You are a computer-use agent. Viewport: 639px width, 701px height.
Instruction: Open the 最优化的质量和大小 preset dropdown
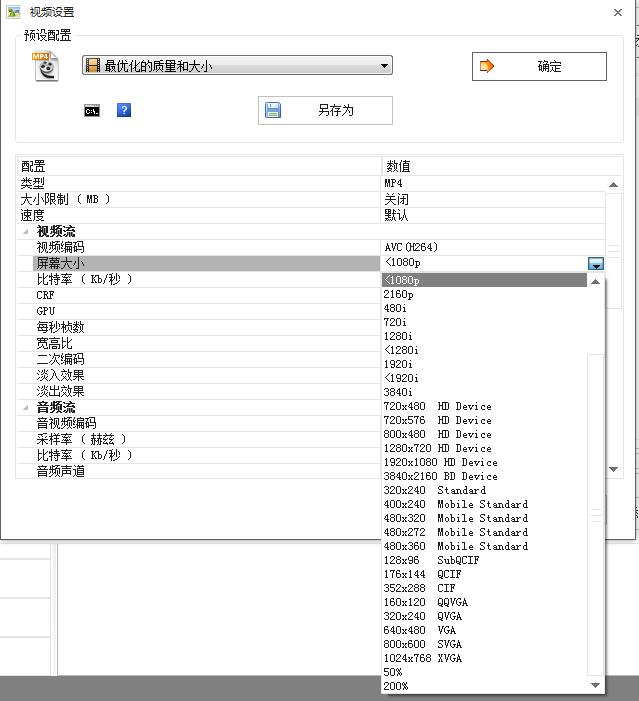(237, 66)
